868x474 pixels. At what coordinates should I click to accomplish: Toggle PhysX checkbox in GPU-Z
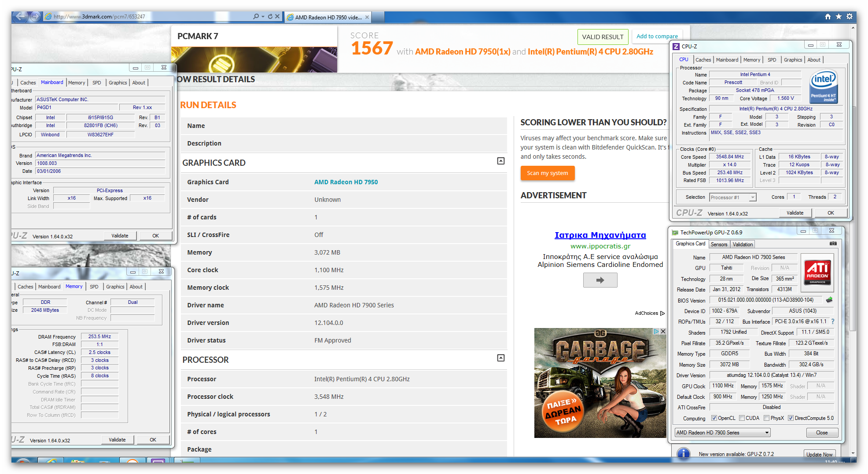[766, 418]
